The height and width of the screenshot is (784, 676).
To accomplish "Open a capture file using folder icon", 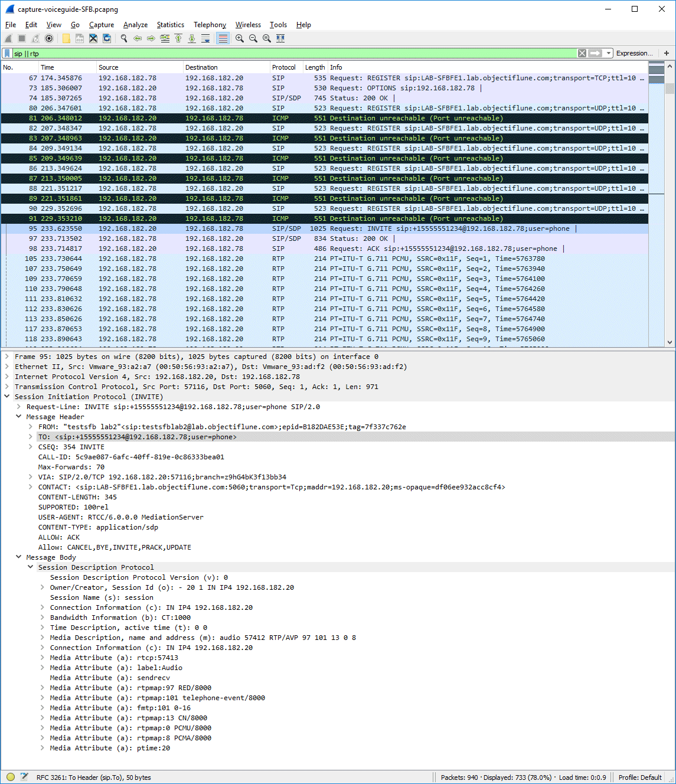I will (x=66, y=38).
